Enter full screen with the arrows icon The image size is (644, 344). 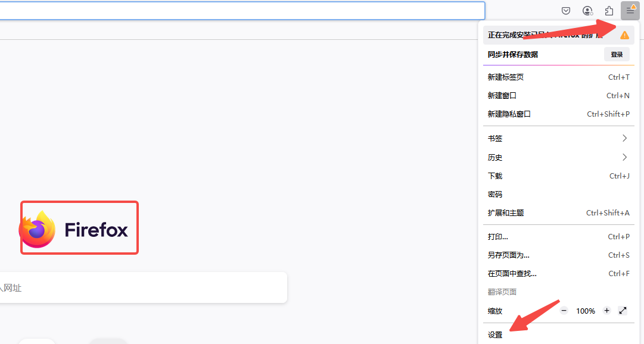(623, 311)
